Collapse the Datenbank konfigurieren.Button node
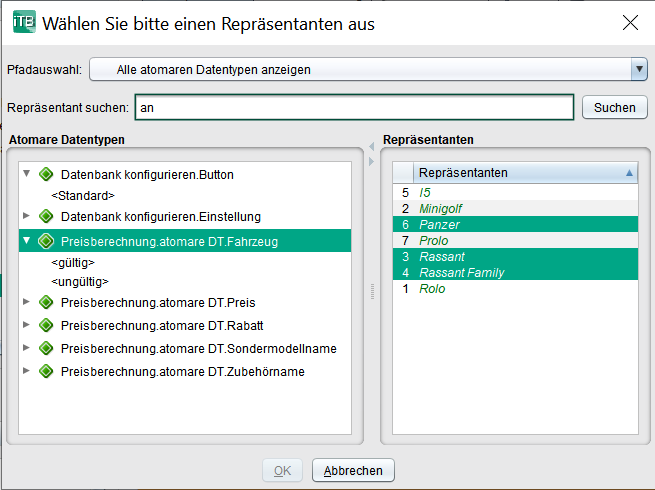This screenshot has width=655, height=490. pyautogui.click(x=26, y=173)
